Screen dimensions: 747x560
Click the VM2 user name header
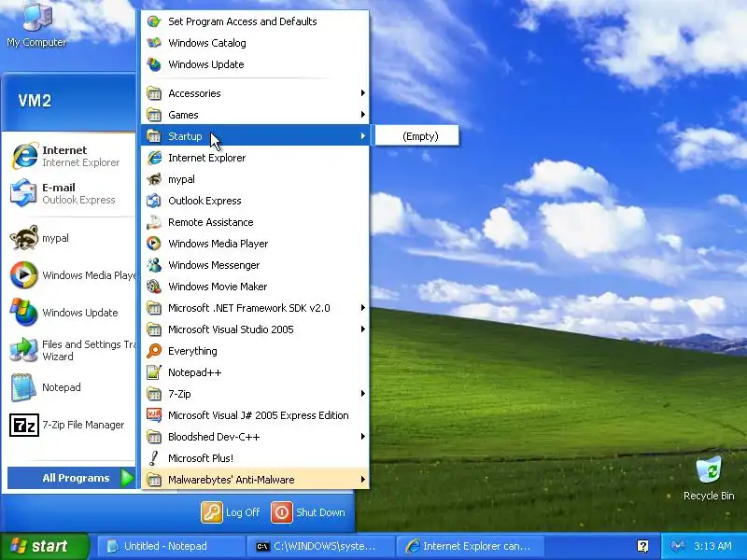click(x=35, y=101)
